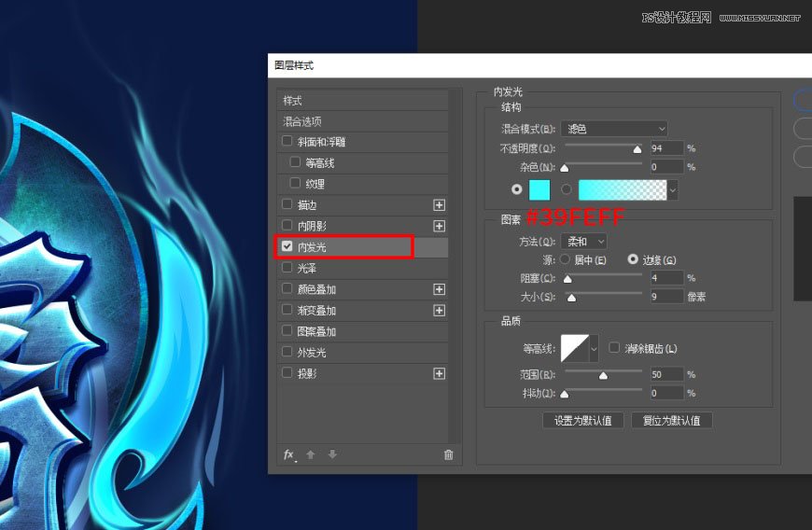Click 杂色 noise value field
This screenshot has width=812, height=530.
(667, 167)
